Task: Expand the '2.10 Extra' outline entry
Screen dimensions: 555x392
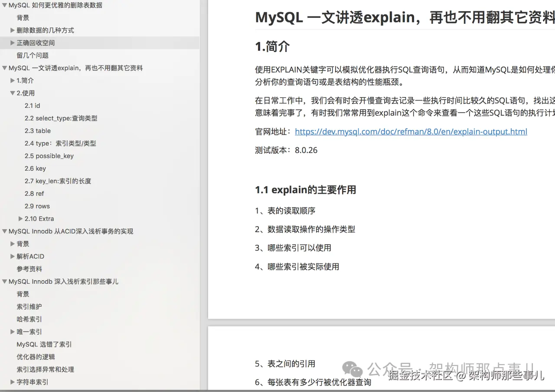Action: pos(20,219)
